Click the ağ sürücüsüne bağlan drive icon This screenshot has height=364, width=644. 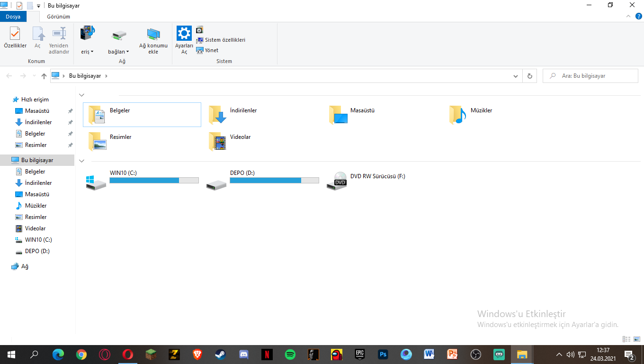pos(119,36)
